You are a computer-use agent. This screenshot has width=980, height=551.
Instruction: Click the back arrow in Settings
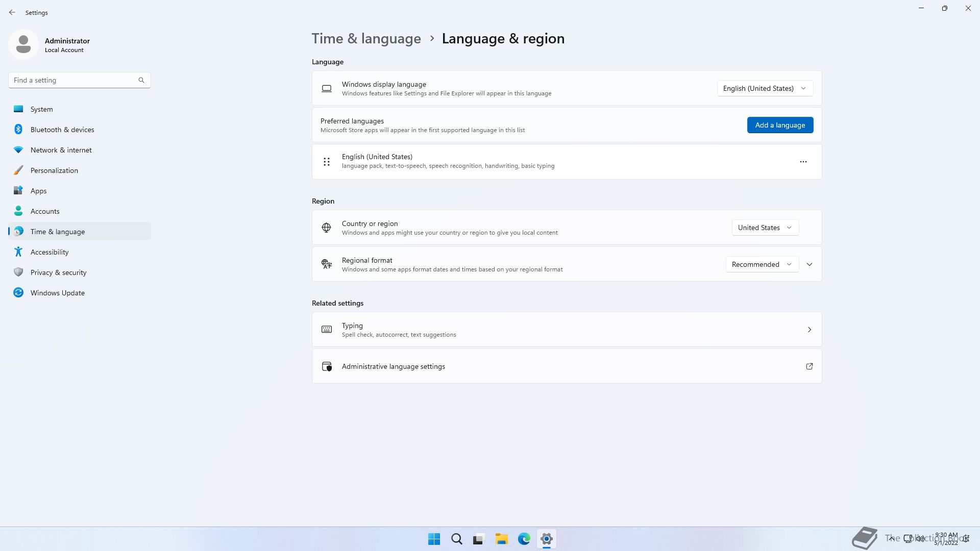pos(12,12)
